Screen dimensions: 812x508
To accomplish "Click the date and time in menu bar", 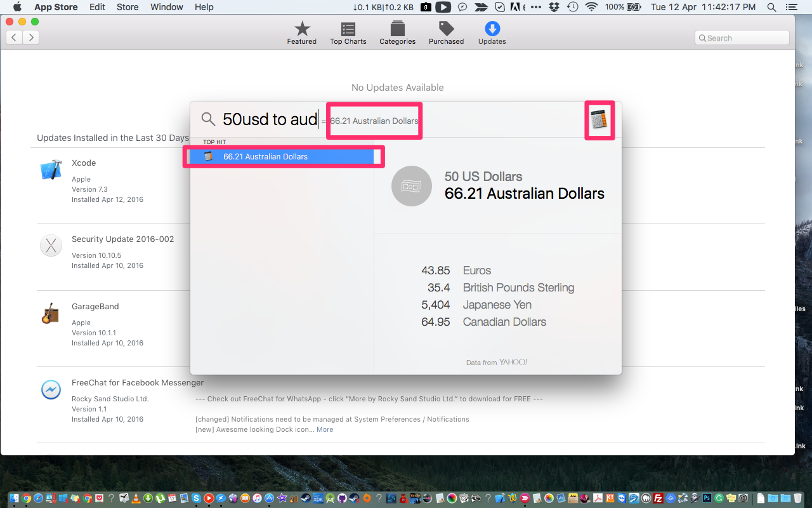I will (703, 7).
